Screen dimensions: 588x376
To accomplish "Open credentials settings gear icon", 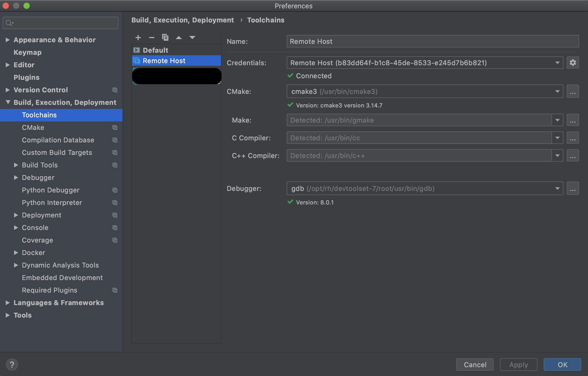I will point(573,63).
